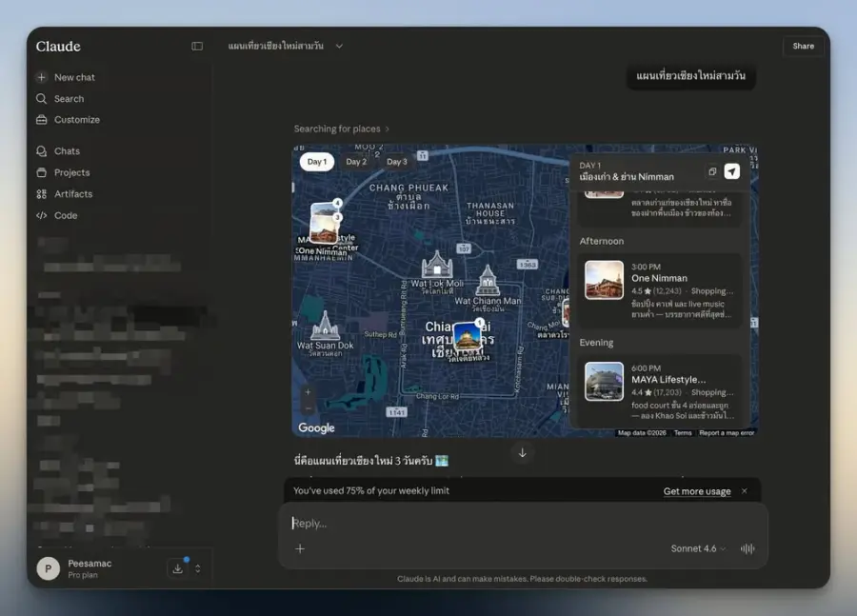Click the copy icon in Day 1 panel
This screenshot has height=616, width=857.
point(712,171)
